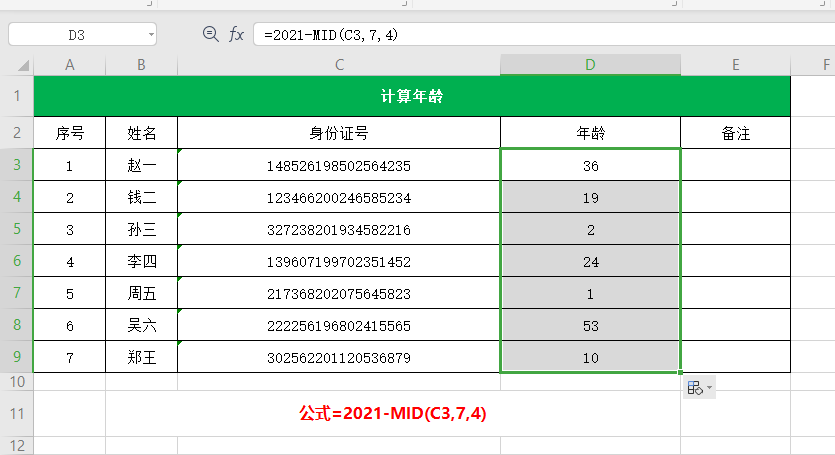The width and height of the screenshot is (835, 455).
Task: Select age cell showing 53
Action: [x=590, y=325]
